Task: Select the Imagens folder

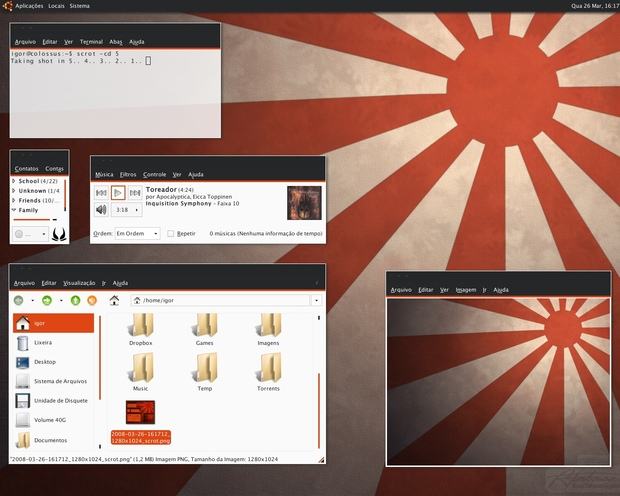Action: point(268,329)
